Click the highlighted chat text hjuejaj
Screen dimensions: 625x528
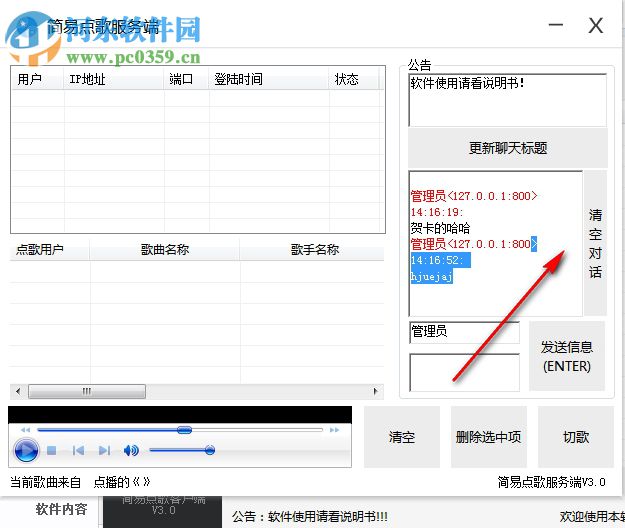[x=432, y=276]
